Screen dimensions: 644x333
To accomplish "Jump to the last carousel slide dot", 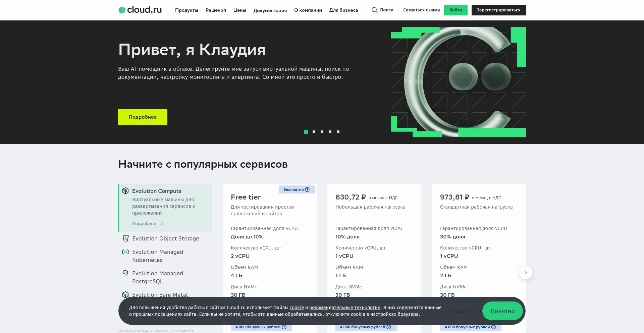I will click(338, 132).
